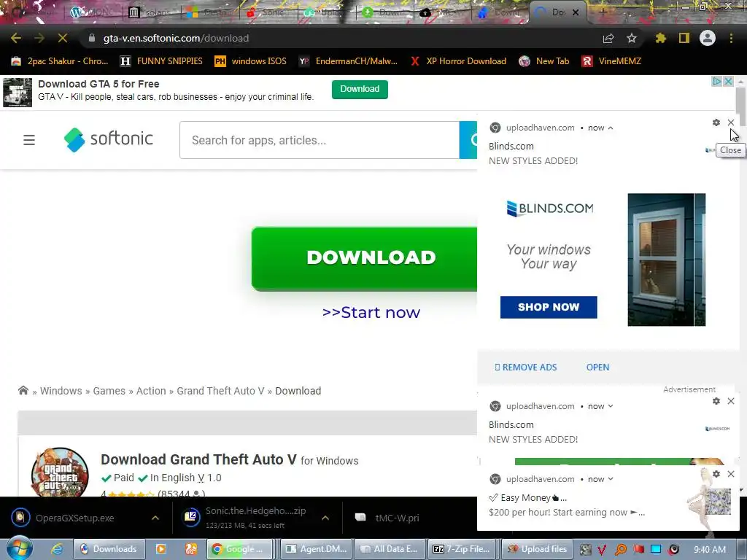Open a new browser tab
The height and width of the screenshot is (560, 747).
click(603, 12)
